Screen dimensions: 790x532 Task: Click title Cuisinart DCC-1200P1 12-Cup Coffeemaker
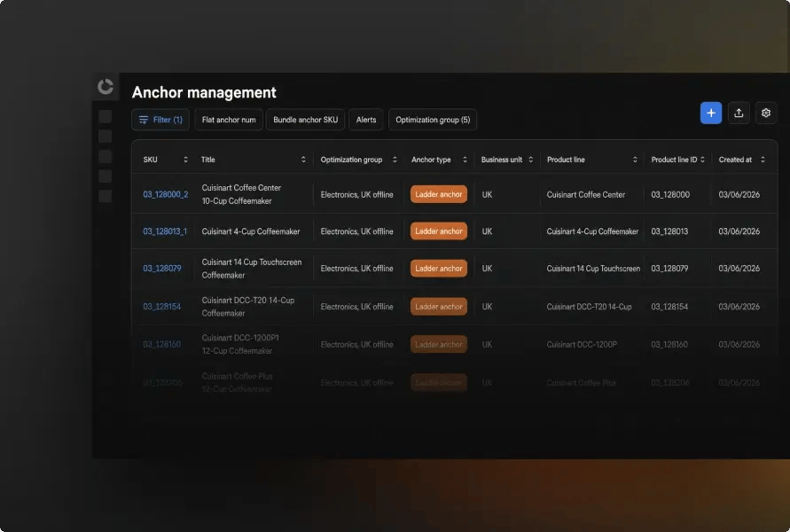pos(240,345)
